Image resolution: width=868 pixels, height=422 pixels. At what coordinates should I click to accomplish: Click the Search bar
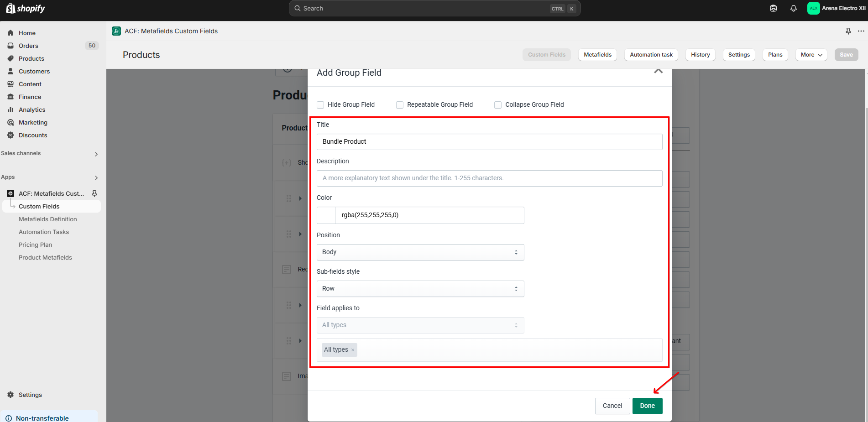(x=434, y=8)
